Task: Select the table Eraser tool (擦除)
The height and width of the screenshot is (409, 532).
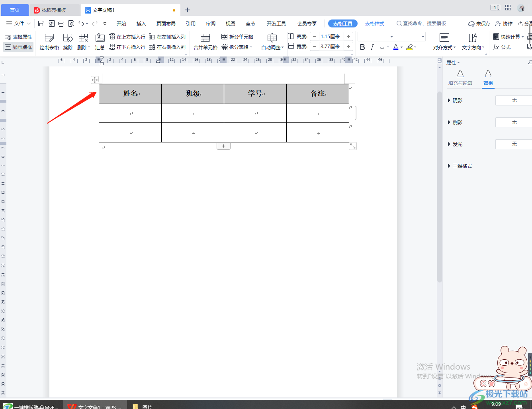Action: pyautogui.click(x=68, y=42)
